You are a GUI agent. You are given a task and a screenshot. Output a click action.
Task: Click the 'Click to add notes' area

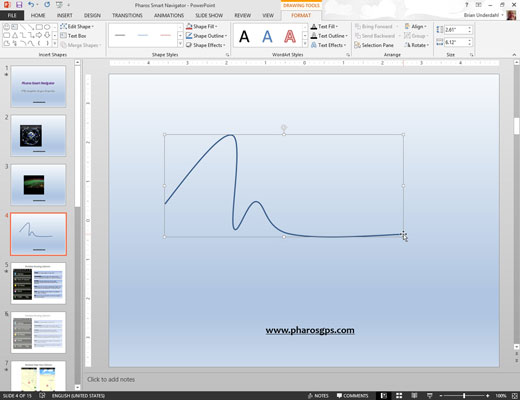[x=111, y=379]
